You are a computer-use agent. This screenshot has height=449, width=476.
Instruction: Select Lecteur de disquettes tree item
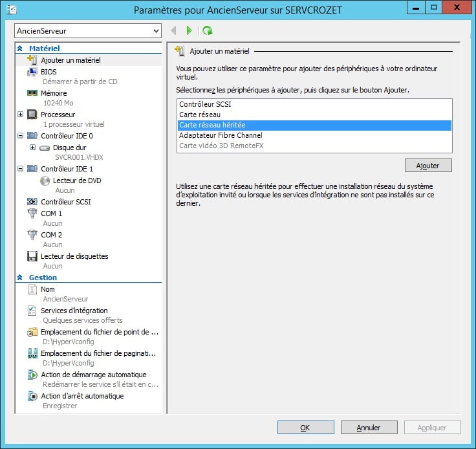pyautogui.click(x=74, y=256)
